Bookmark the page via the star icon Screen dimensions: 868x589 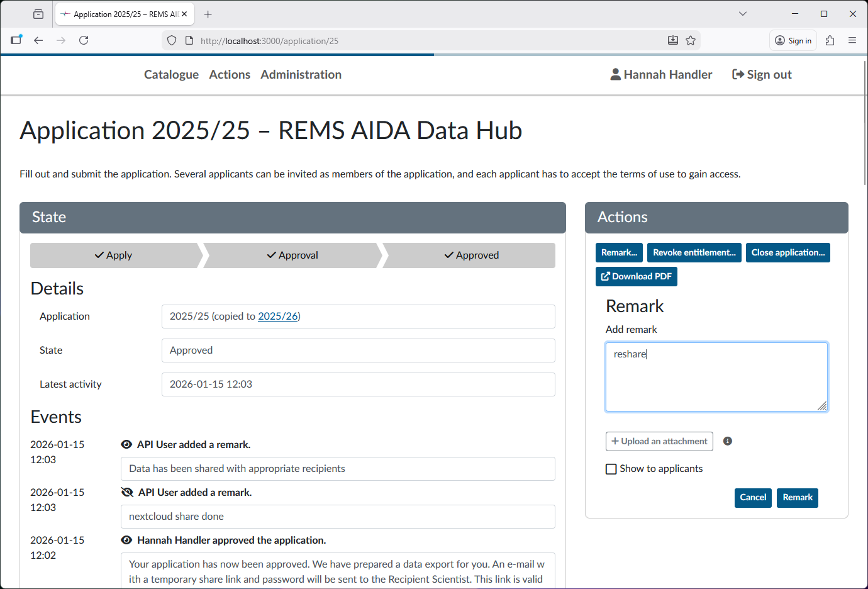691,40
